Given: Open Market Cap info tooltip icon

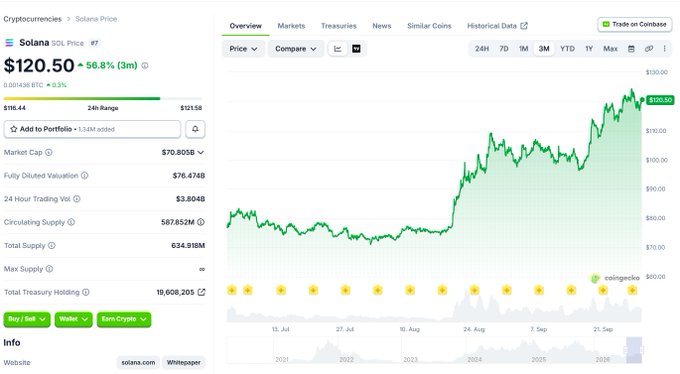Looking at the screenshot, I should pos(49,152).
